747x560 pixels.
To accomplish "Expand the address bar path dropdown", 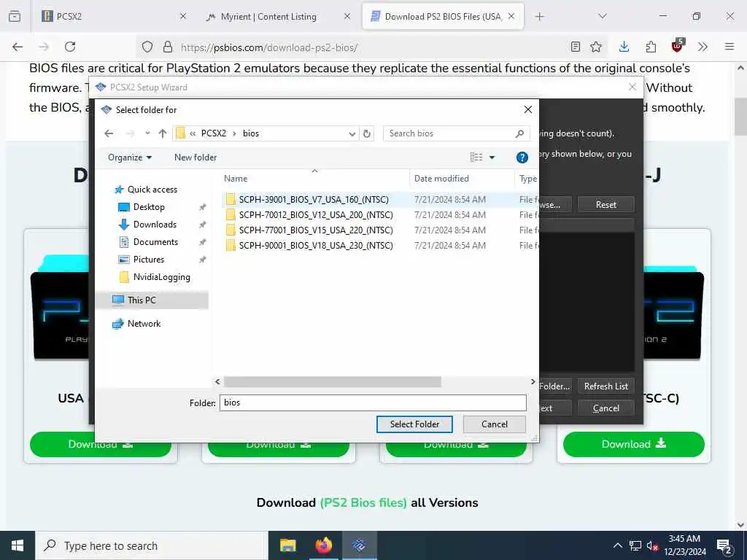I will [x=352, y=134].
